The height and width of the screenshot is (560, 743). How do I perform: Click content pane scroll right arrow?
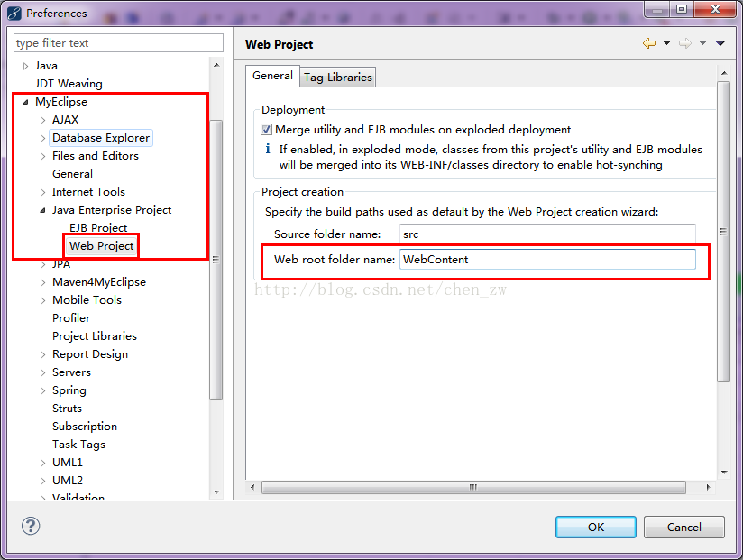click(x=708, y=487)
